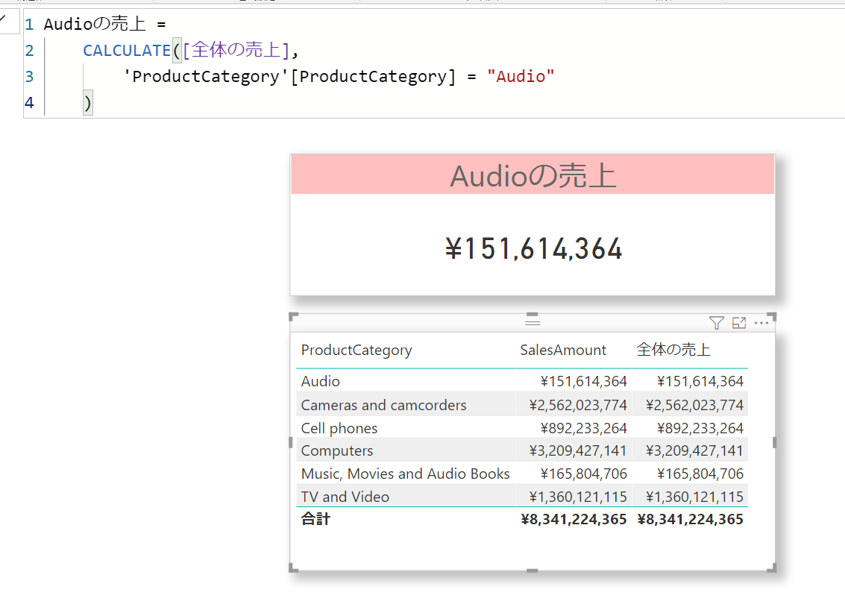Click SalesAmount value ¥892,233,264
This screenshot has height=616, width=845.
click(x=584, y=428)
